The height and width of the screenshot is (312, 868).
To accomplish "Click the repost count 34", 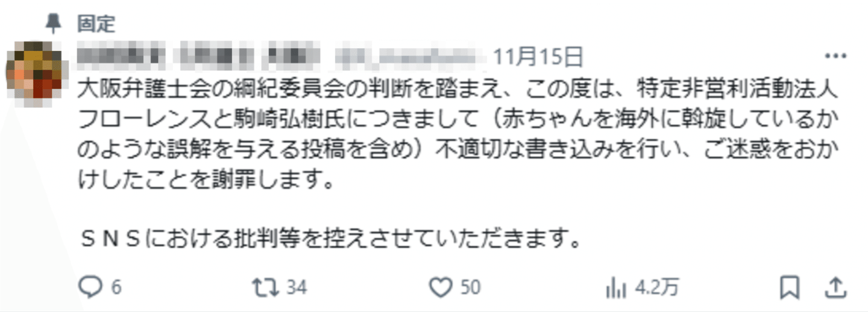I will click(296, 288).
